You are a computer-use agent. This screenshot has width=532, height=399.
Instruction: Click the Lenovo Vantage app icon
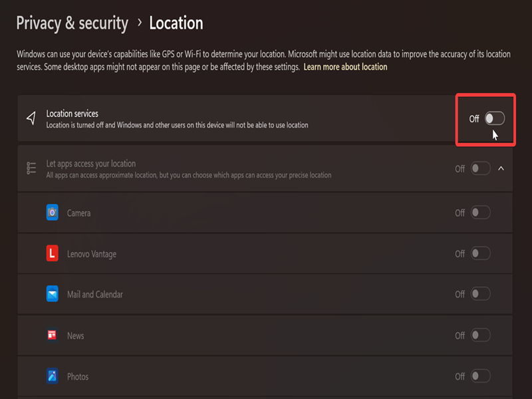point(53,253)
